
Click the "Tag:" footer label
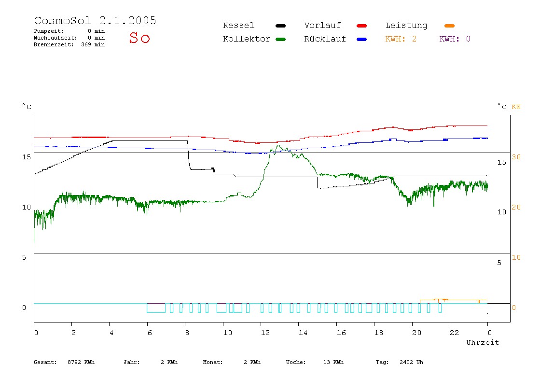[382, 362]
